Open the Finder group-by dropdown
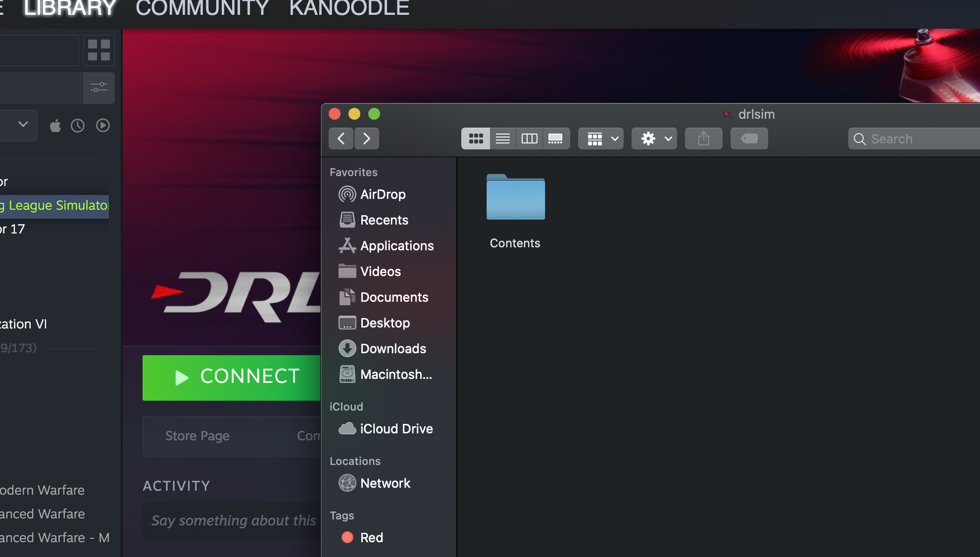 [x=601, y=139]
